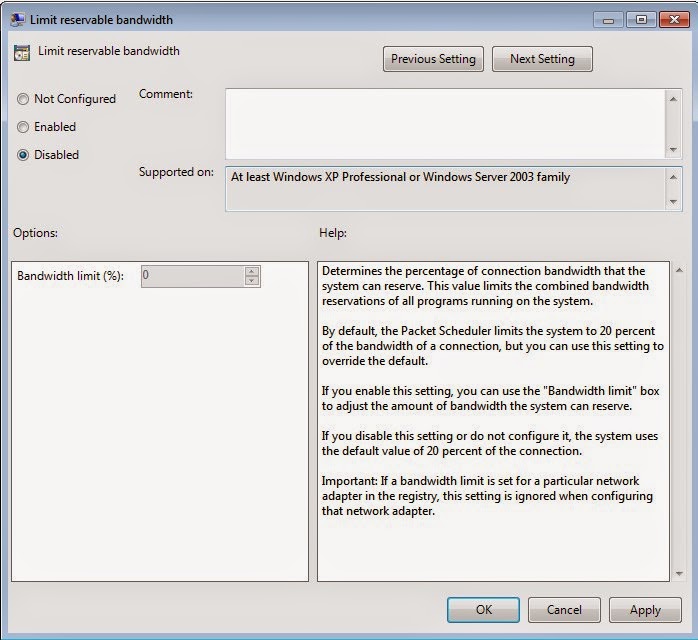Go to Previous Setting
The width and height of the screenshot is (698, 640).
[x=433, y=59]
